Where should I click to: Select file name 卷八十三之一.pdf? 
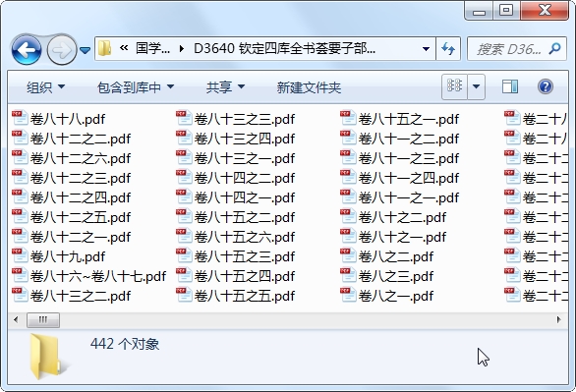245,158
